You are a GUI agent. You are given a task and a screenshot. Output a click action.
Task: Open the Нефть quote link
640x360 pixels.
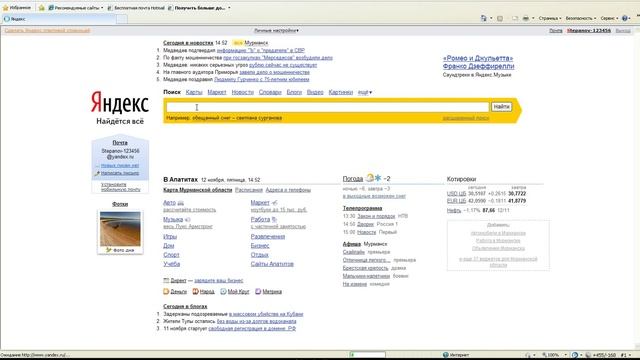pyautogui.click(x=453, y=210)
